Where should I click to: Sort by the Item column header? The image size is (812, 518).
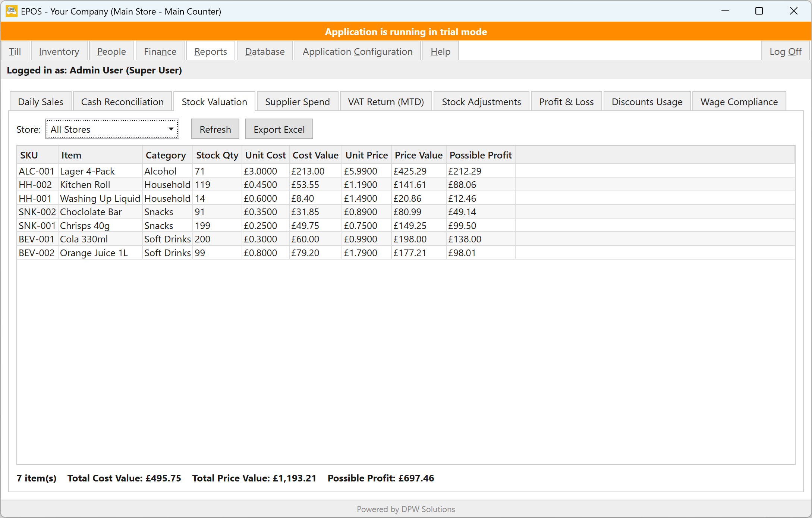pyautogui.click(x=100, y=155)
